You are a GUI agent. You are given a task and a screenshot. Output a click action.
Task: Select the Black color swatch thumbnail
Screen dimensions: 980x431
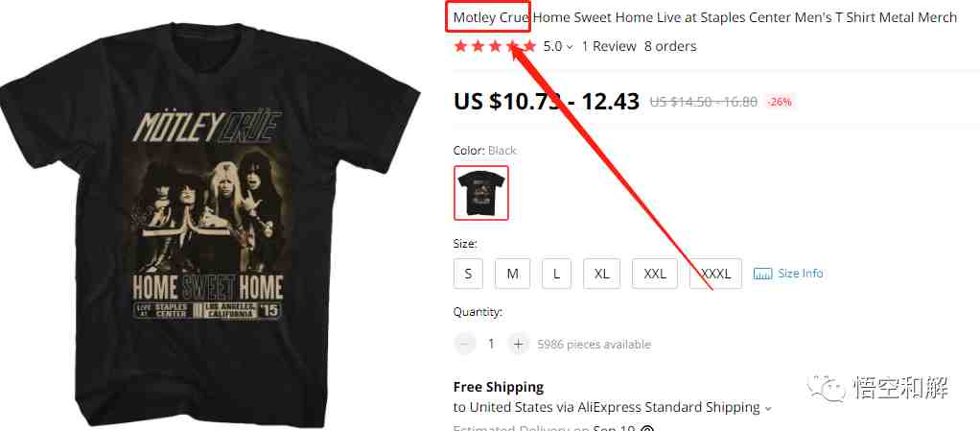tap(481, 193)
